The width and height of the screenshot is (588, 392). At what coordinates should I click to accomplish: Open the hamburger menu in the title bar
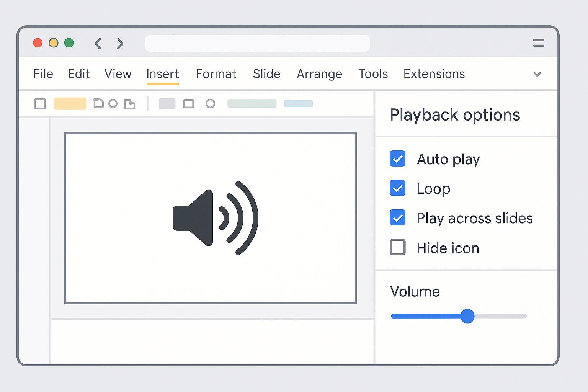point(538,43)
